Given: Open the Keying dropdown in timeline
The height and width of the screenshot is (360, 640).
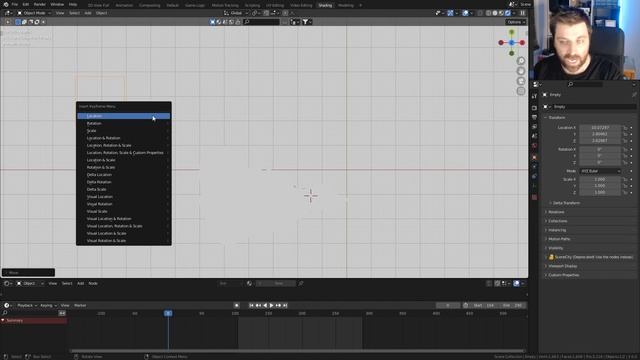Looking at the screenshot, I should point(48,305).
